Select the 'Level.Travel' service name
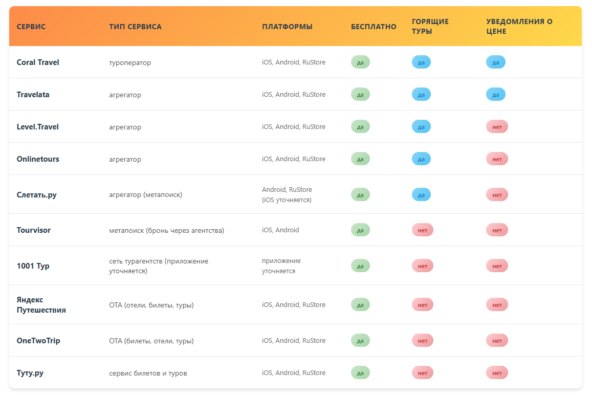Screen dimensions: 592x396 click(x=37, y=127)
